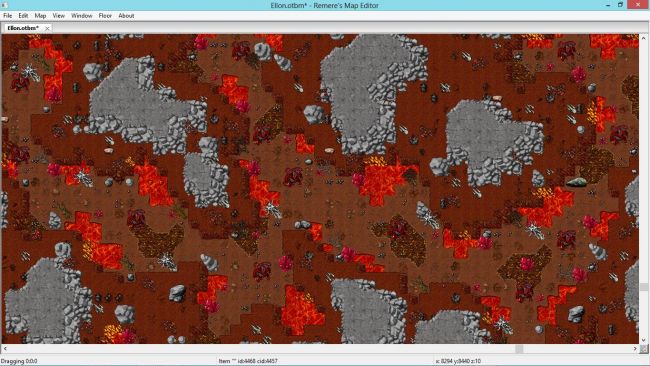This screenshot has width=650, height=366.
Task: Open the Floor menu
Action: click(105, 16)
